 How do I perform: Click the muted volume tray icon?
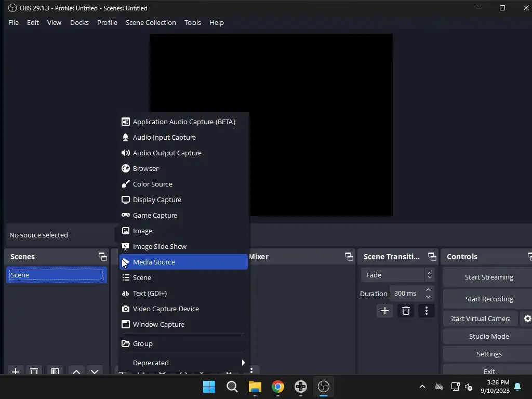pyautogui.click(x=469, y=387)
